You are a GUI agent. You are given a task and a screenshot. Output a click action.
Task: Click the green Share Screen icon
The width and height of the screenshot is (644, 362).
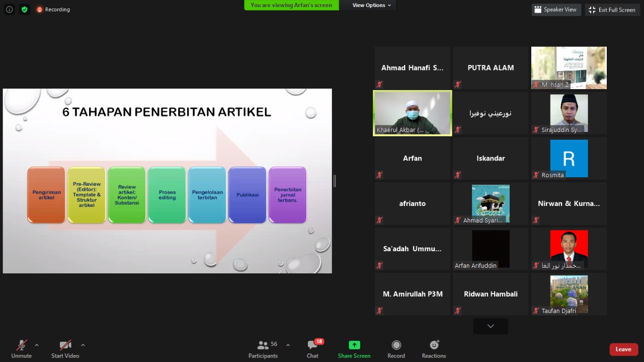[354, 345]
